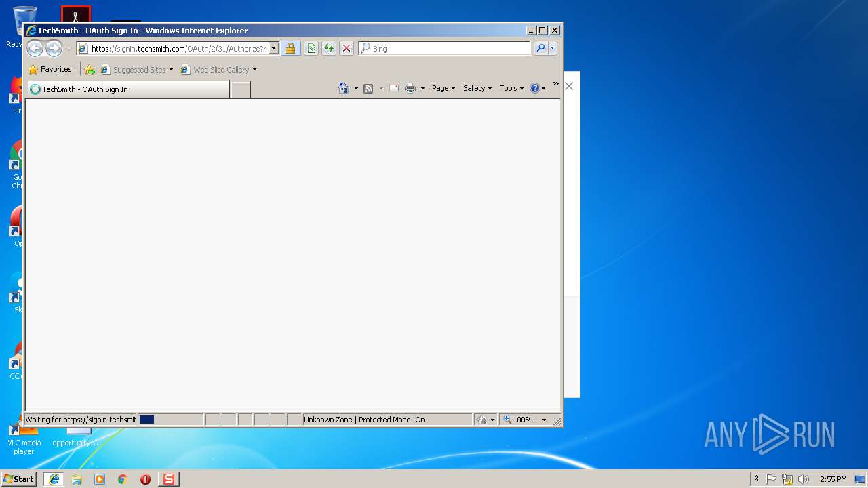Click inside the Bing search box
Screen dimensions: 868x488
450,49
